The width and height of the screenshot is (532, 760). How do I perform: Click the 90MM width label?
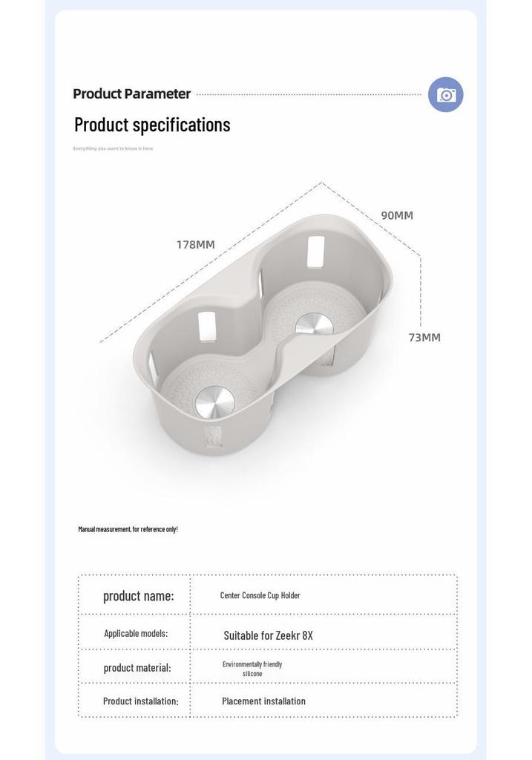397,215
